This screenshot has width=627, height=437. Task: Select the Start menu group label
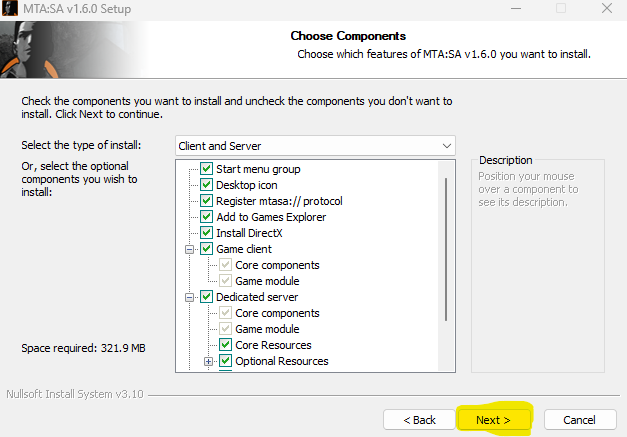point(258,169)
